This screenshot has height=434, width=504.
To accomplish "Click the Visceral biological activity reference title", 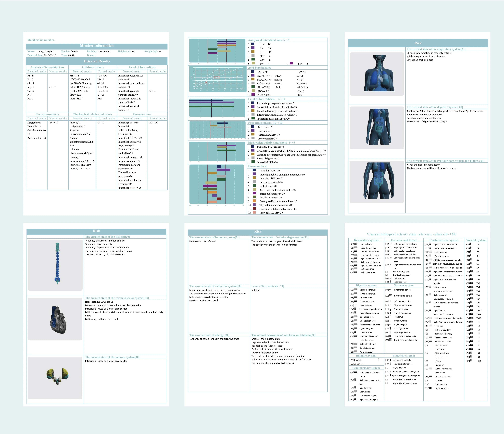I will coord(411,234).
